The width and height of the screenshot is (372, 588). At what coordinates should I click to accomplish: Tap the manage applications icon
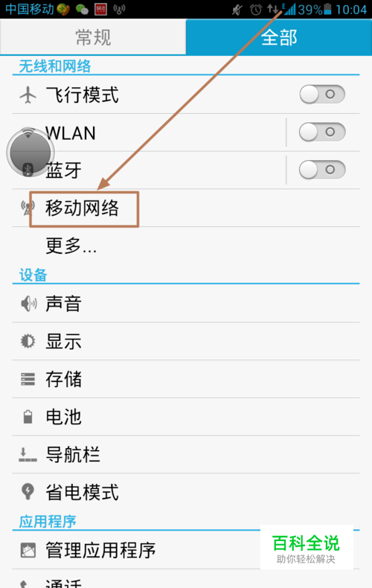(x=28, y=550)
